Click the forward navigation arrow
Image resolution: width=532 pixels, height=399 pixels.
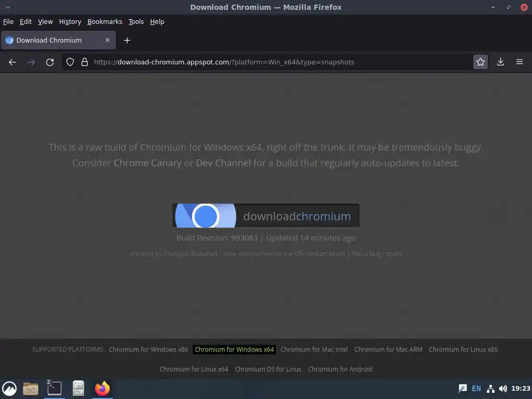(x=31, y=62)
